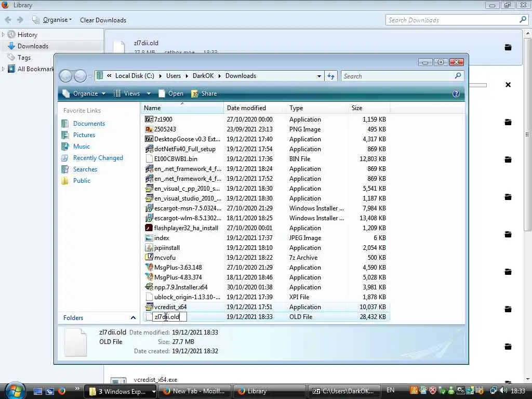The width and height of the screenshot is (532, 399).
Task: Sort by the Type column header
Action: coord(317,108)
